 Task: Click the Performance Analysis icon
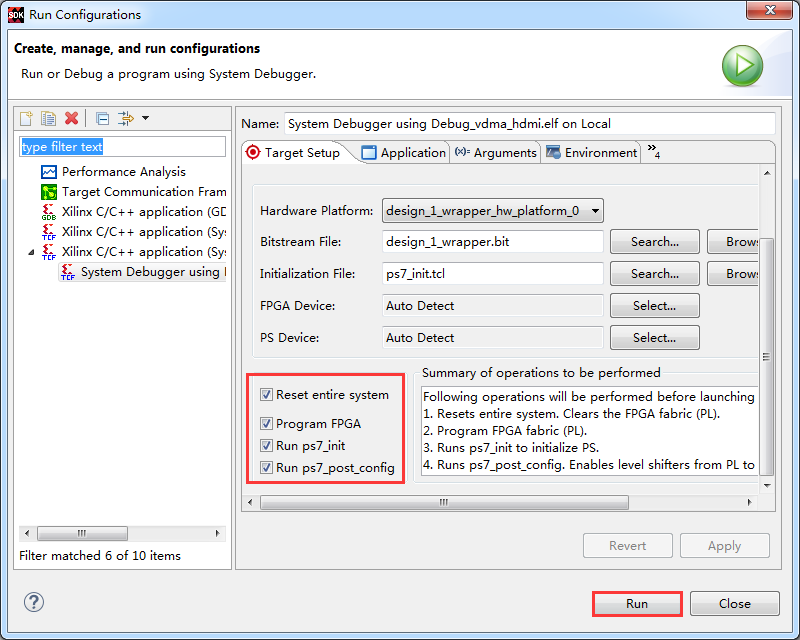pyautogui.click(x=49, y=172)
